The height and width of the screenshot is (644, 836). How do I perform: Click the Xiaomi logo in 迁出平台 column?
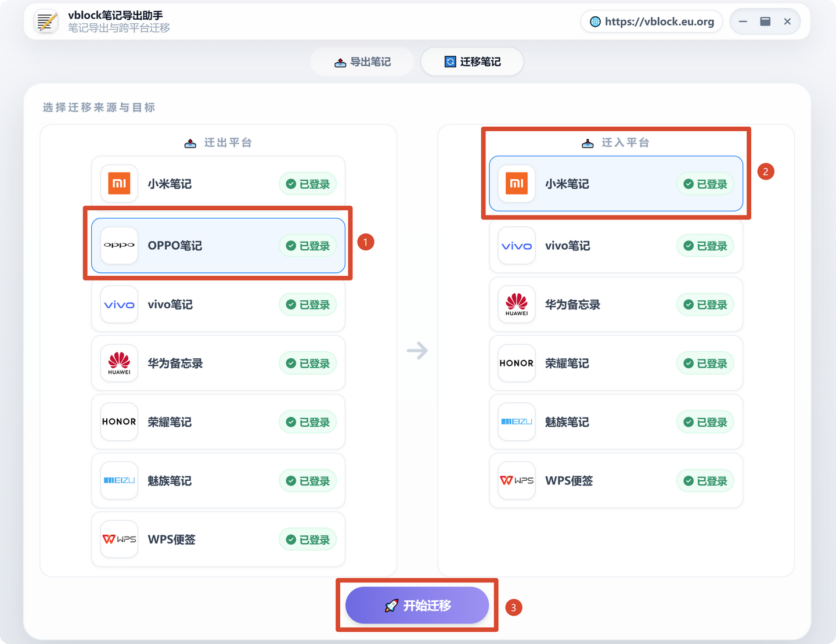coord(119,184)
